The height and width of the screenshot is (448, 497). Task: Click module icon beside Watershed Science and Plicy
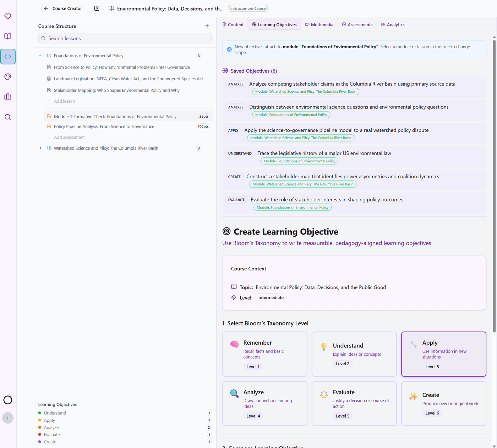[x=49, y=148]
